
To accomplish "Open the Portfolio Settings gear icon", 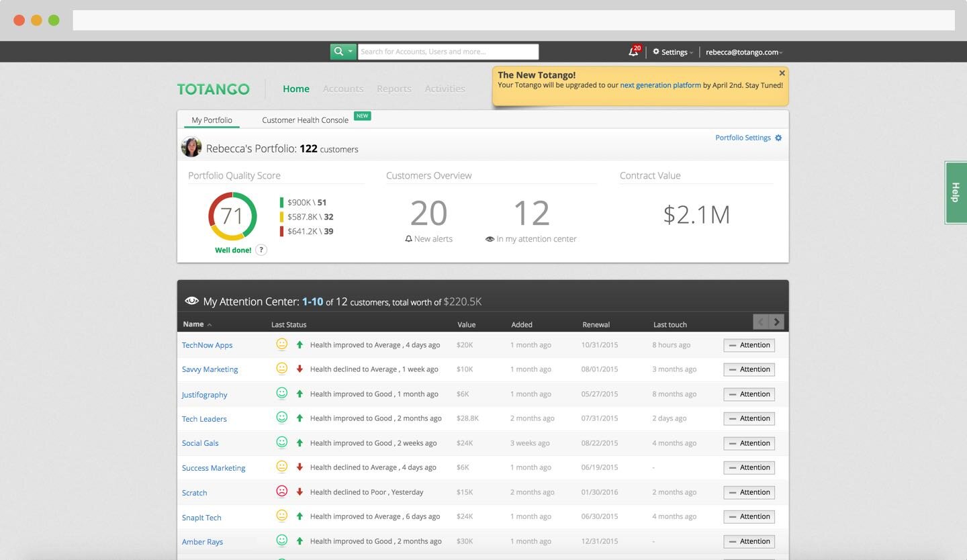I will click(x=778, y=138).
